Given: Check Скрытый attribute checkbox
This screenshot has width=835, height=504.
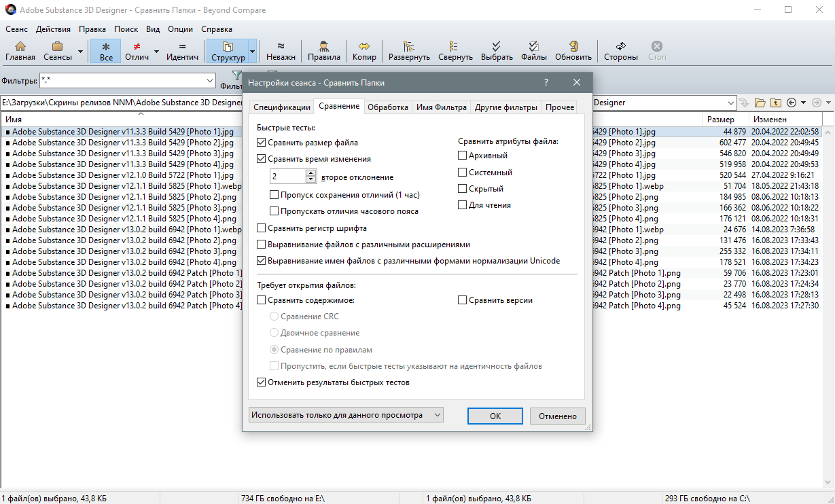Looking at the screenshot, I should (x=463, y=189).
